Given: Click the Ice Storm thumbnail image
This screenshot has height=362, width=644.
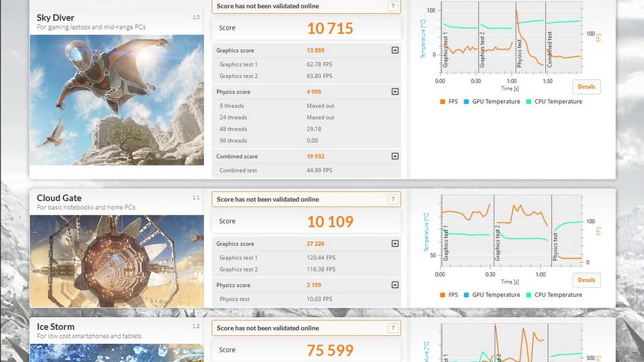Looking at the screenshot, I should (117, 353).
